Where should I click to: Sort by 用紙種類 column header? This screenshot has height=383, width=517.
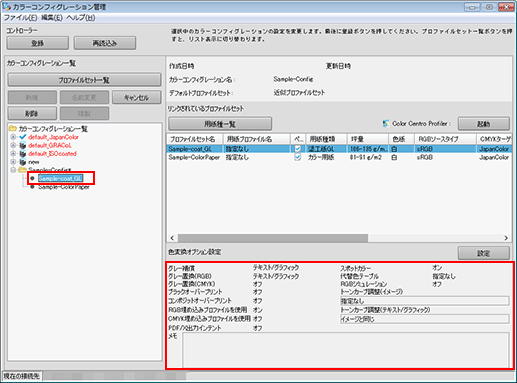pyautogui.click(x=327, y=139)
